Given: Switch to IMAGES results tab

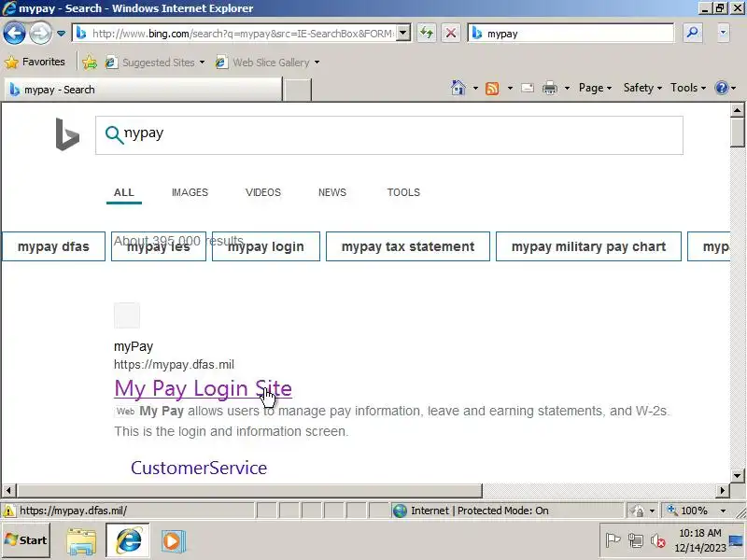Looking at the screenshot, I should point(190,192).
